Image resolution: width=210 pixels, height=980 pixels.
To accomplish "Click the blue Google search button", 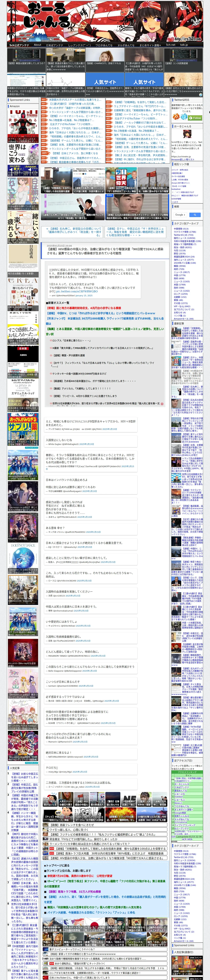I will (x=195, y=215).
